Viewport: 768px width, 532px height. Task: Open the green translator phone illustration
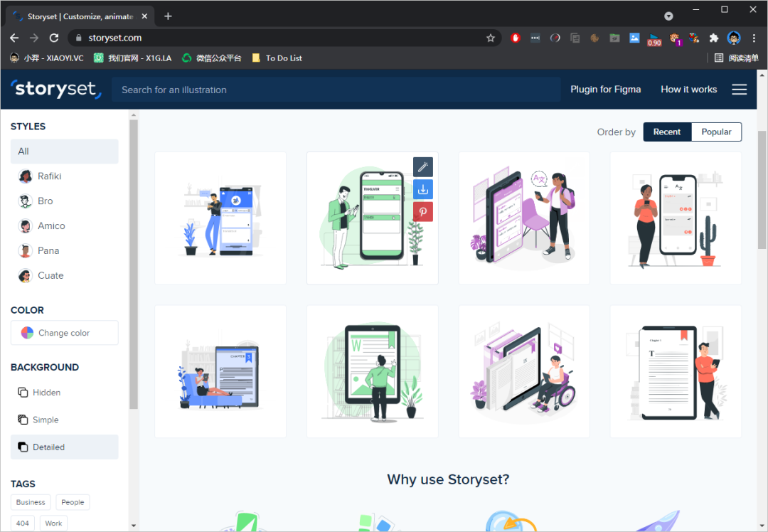[372, 218]
